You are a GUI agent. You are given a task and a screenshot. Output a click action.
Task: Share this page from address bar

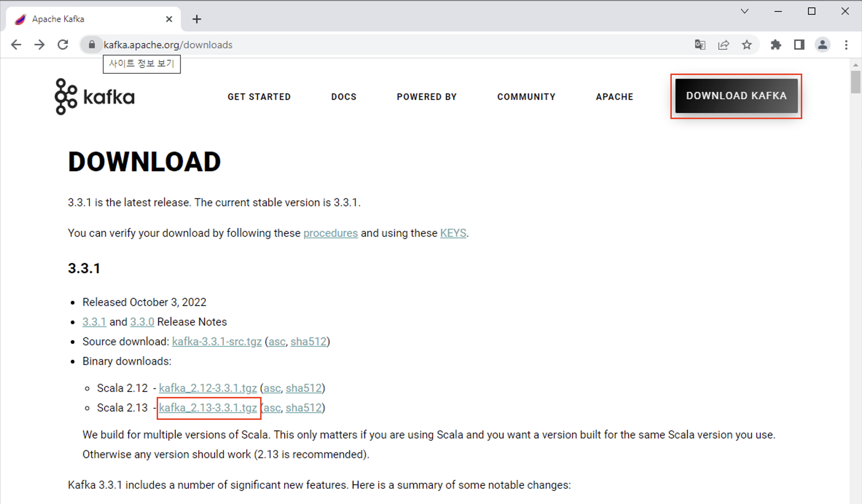pos(723,45)
